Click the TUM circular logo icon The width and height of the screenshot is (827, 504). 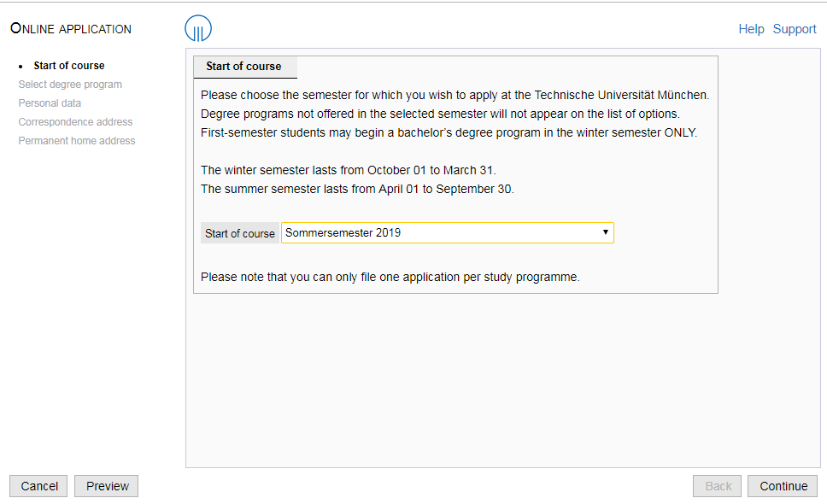(198, 28)
